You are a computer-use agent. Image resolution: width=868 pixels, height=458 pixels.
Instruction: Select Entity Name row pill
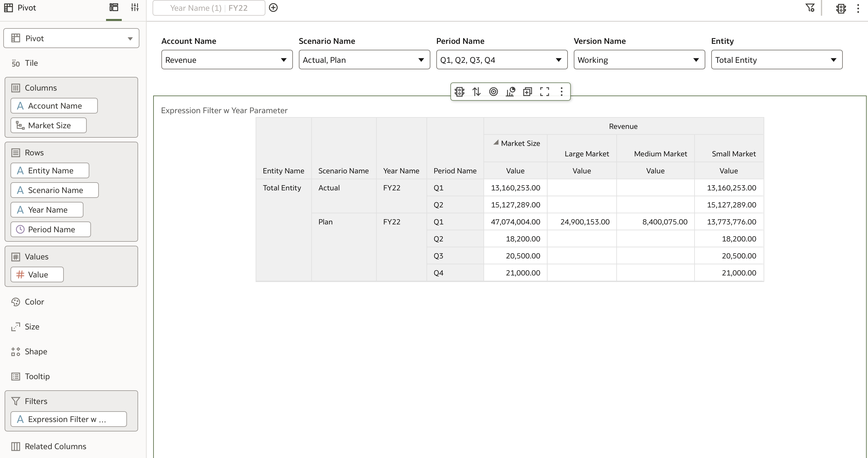coord(50,171)
